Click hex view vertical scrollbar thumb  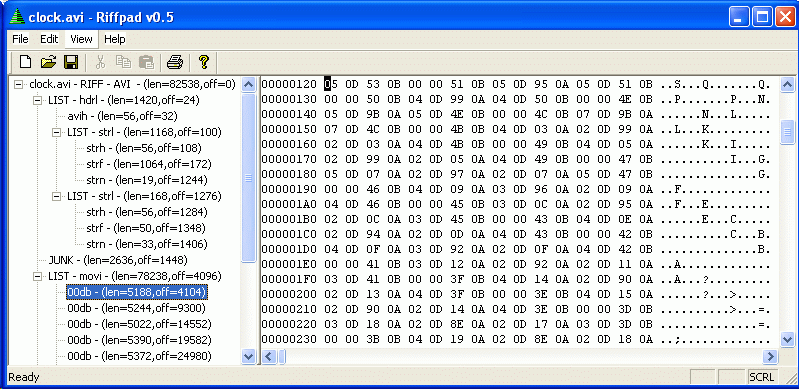tap(787, 133)
